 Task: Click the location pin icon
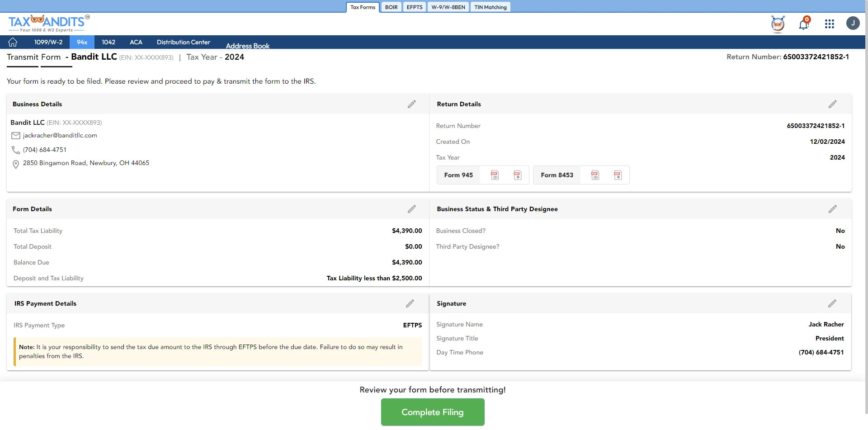point(16,165)
